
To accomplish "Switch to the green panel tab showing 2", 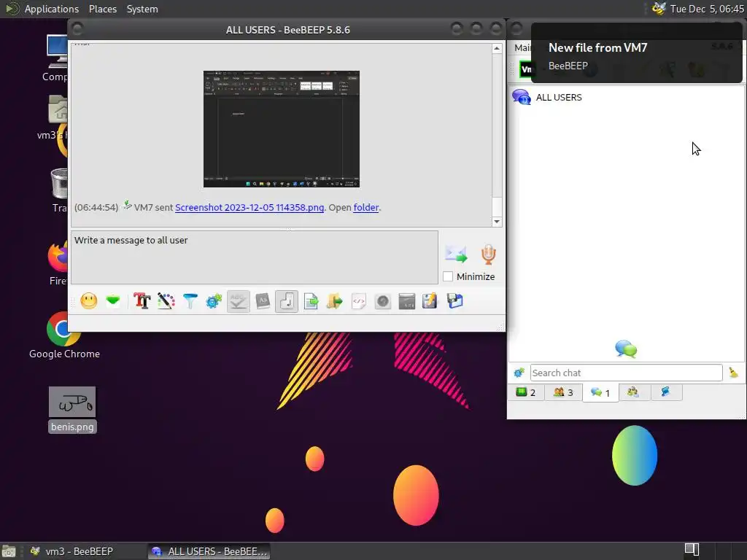I will click(x=526, y=392).
